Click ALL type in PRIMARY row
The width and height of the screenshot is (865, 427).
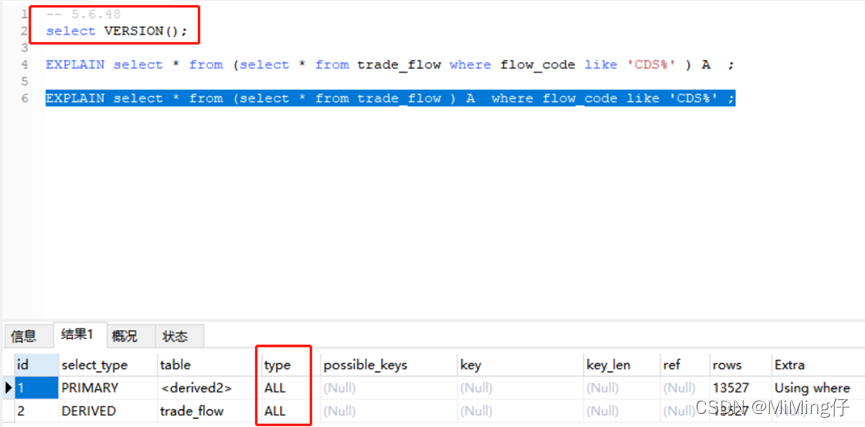pyautogui.click(x=290, y=388)
